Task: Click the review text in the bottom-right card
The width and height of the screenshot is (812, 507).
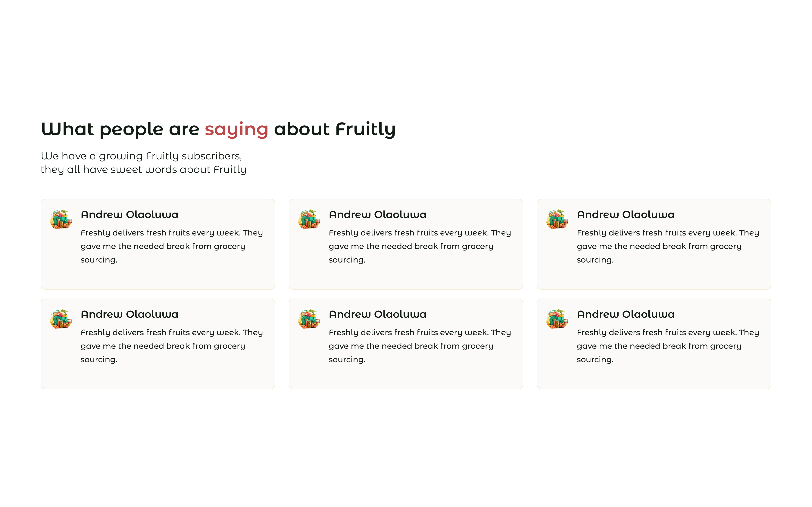Action: coord(668,346)
